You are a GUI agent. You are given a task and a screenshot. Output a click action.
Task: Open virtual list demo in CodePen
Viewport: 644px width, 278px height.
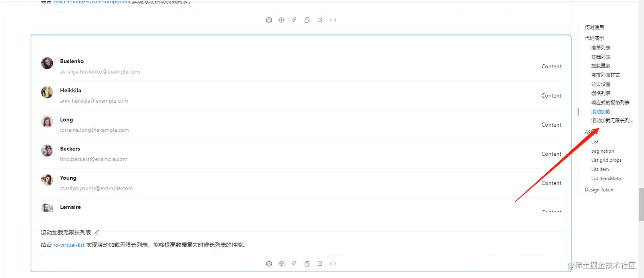click(281, 264)
